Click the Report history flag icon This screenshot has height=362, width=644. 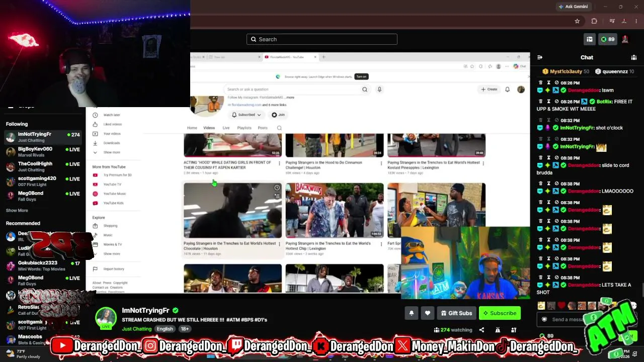pos(95,269)
